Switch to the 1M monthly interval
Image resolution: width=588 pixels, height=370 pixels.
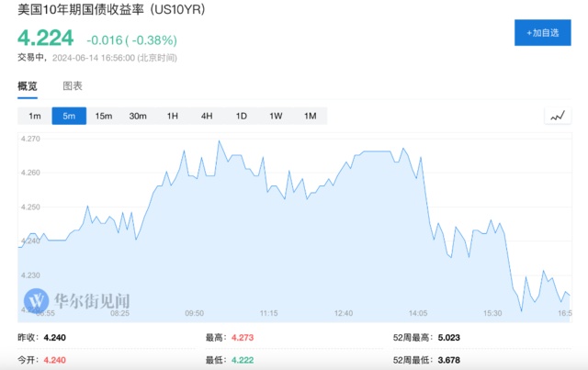click(x=310, y=116)
